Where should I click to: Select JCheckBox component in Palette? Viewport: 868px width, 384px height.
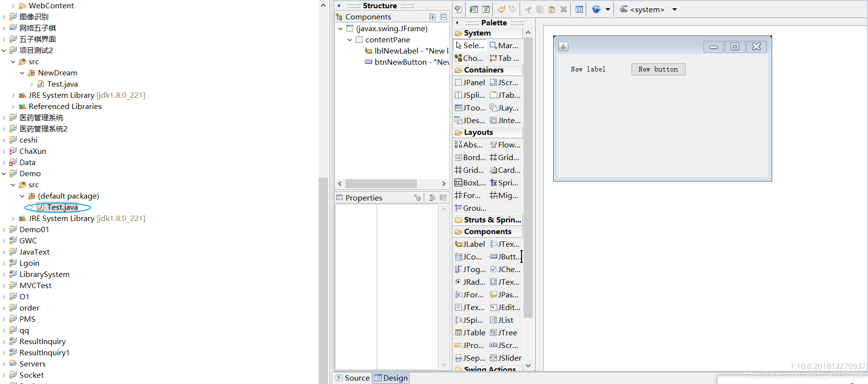[x=505, y=269]
